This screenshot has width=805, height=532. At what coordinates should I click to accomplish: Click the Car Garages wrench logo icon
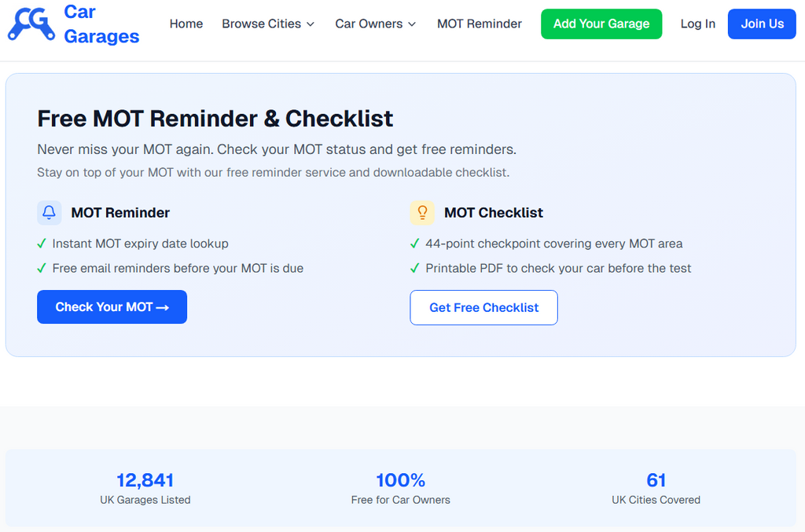(x=31, y=24)
